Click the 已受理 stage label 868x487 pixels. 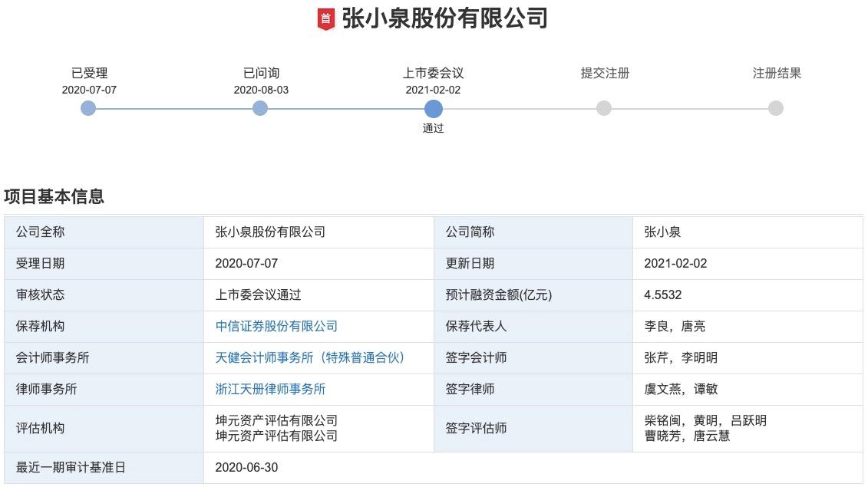(87, 73)
